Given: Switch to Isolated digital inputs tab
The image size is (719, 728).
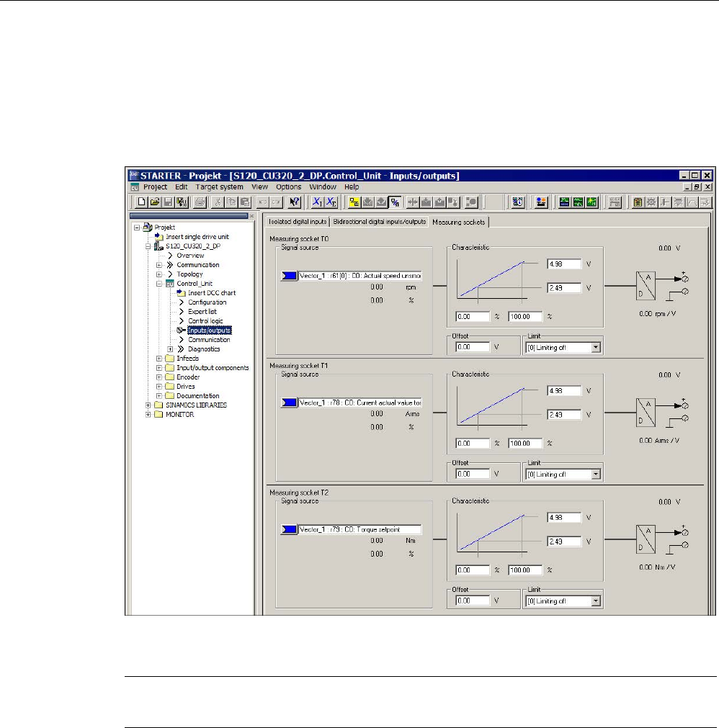Looking at the screenshot, I should tap(298, 222).
